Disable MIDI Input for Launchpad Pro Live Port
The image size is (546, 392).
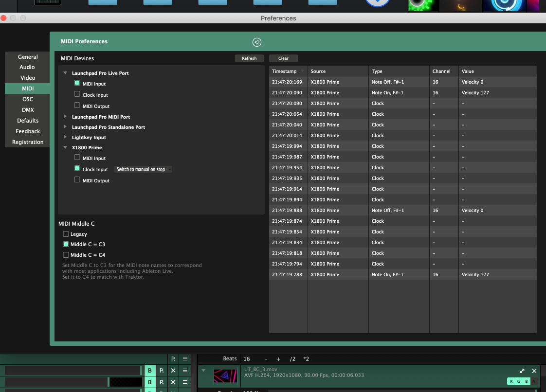(77, 84)
